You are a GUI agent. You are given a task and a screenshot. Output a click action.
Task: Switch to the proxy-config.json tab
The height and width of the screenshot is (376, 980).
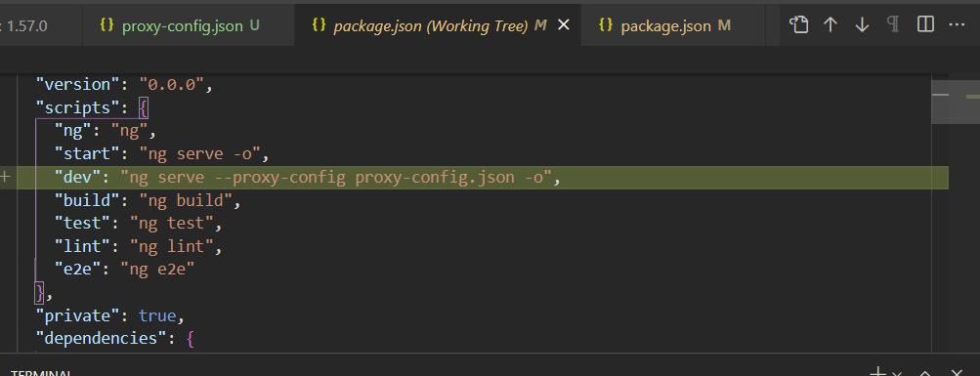[189, 25]
